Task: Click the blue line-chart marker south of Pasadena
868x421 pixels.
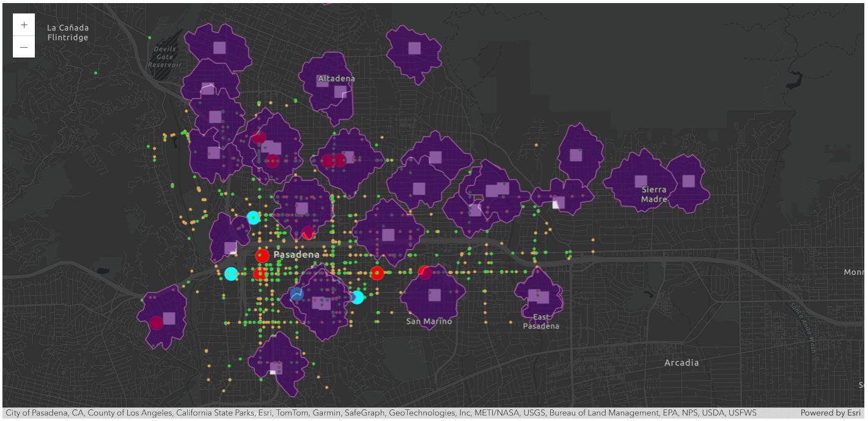Action: click(x=296, y=294)
